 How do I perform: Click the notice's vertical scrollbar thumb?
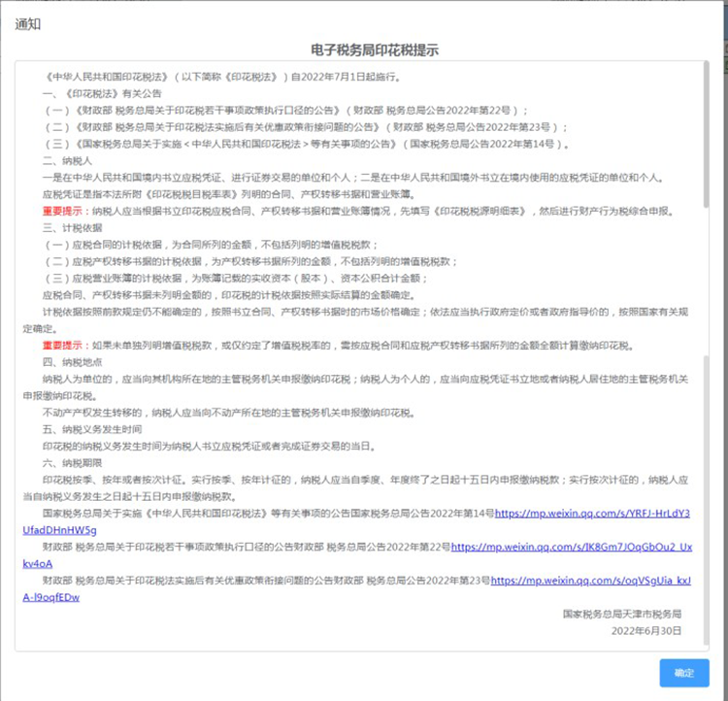click(707, 134)
